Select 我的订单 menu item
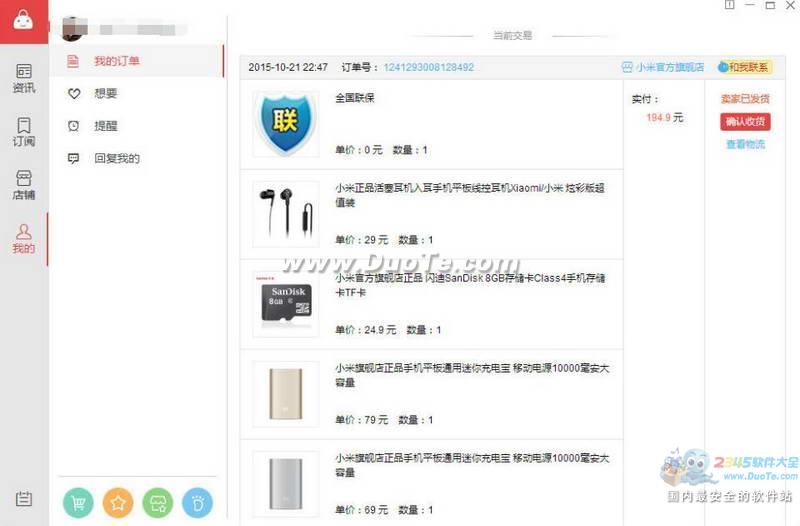The height and width of the screenshot is (526, 800). coord(137,61)
